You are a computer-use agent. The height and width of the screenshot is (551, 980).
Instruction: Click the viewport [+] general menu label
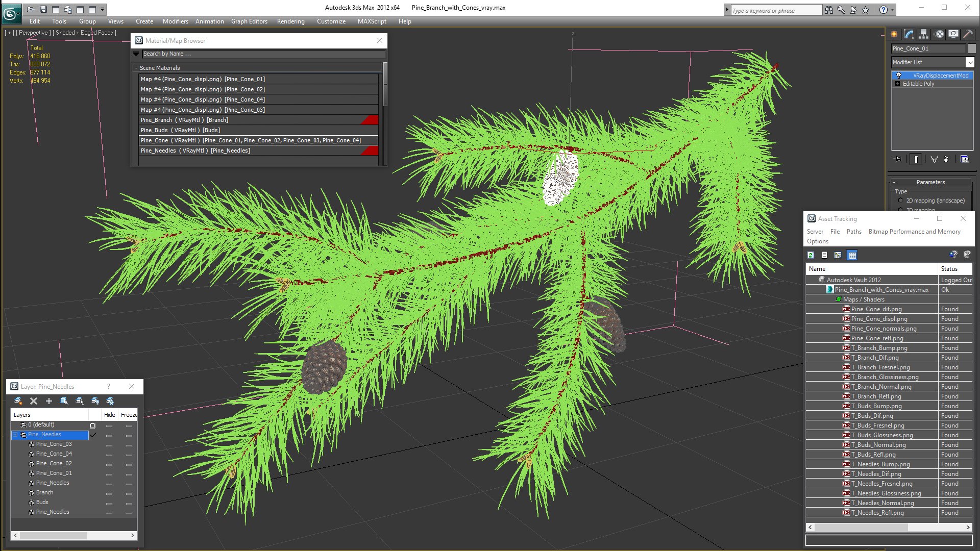point(9,33)
